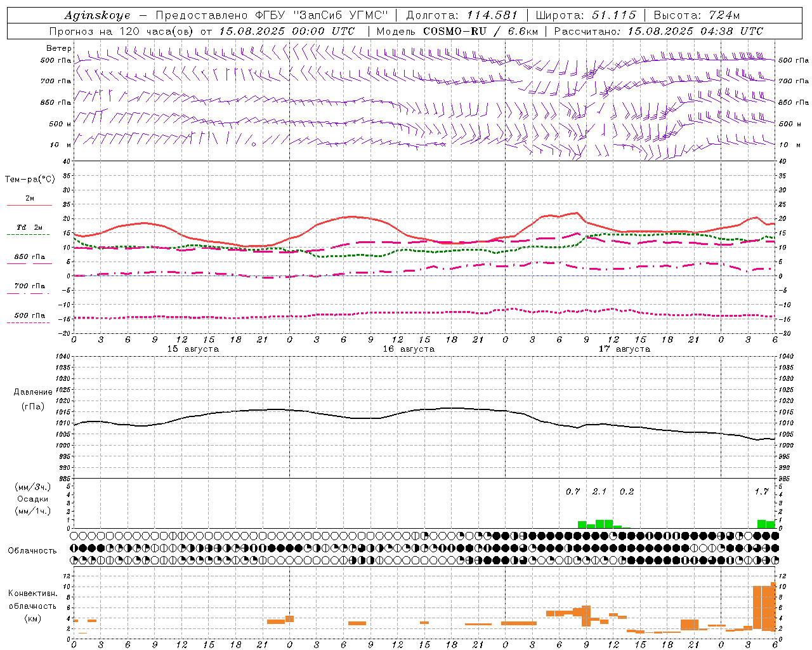
Task: Click the 700 гПа dash-dot legend entry
Action: (x=29, y=286)
